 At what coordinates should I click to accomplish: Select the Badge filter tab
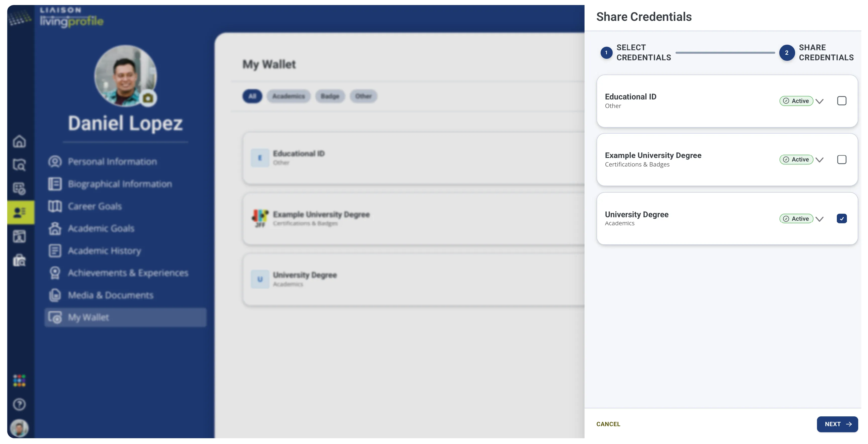[x=330, y=96]
